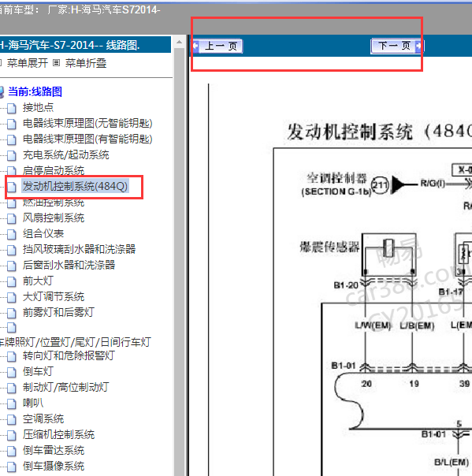Image resolution: width=472 pixels, height=476 pixels.
Task: Click page icon beside 倒车灯
Action: 12,372
